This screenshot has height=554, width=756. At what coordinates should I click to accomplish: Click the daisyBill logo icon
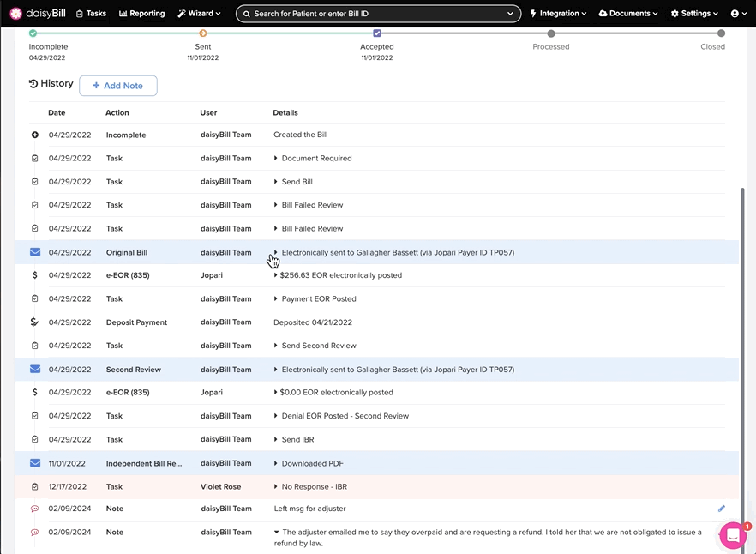pyautogui.click(x=16, y=14)
